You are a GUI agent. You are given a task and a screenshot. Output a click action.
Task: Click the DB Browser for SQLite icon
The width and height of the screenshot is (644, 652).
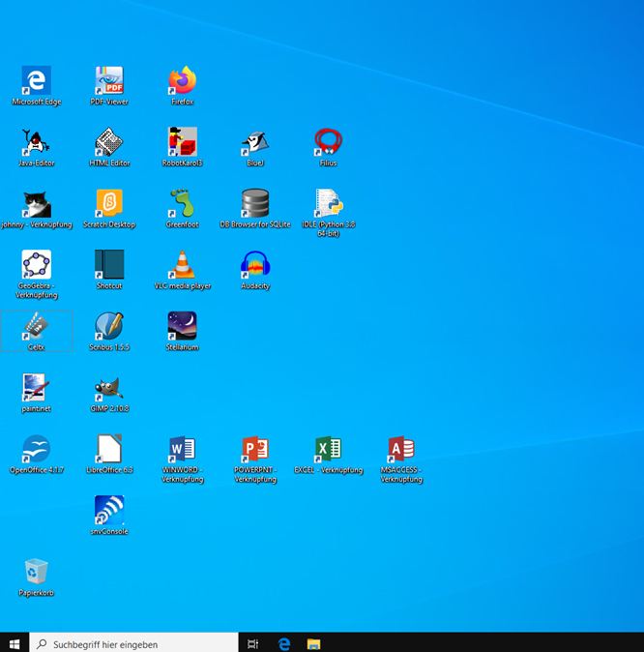coord(255,203)
